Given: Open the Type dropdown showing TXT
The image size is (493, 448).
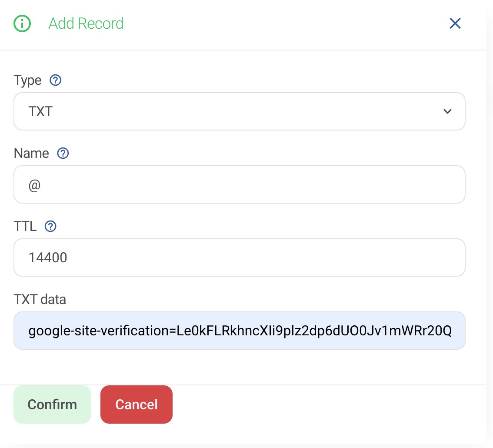Looking at the screenshot, I should (x=239, y=111).
